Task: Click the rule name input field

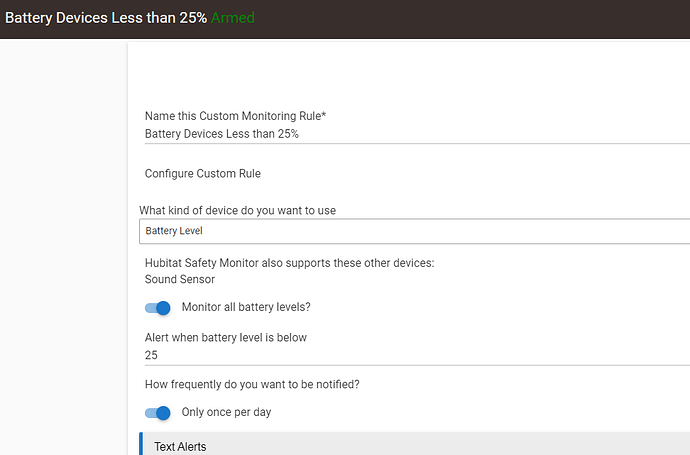Action: [x=414, y=133]
